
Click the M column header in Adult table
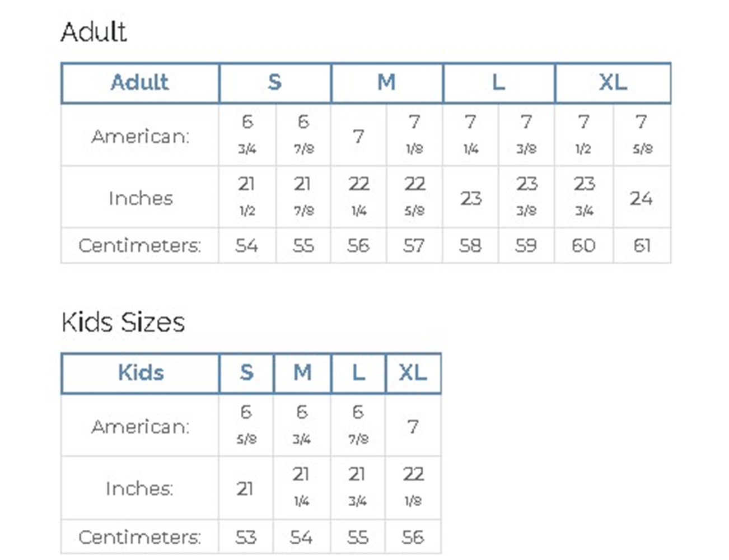click(386, 83)
